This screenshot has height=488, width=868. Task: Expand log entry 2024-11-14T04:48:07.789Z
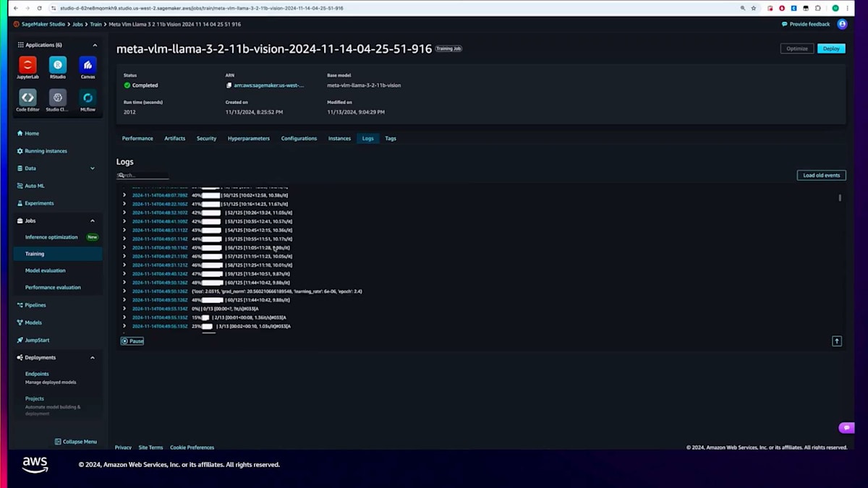pyautogui.click(x=124, y=195)
